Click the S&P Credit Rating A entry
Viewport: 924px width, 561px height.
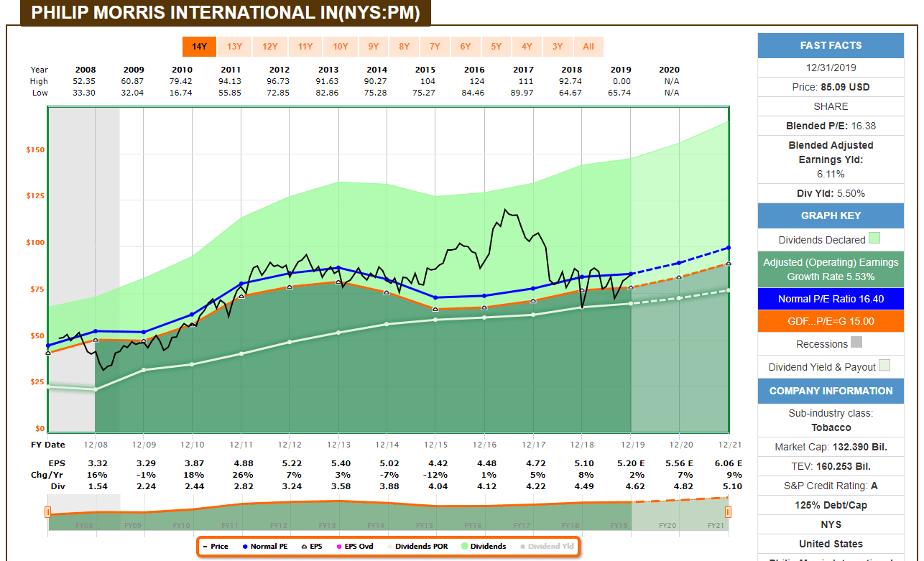coord(831,486)
